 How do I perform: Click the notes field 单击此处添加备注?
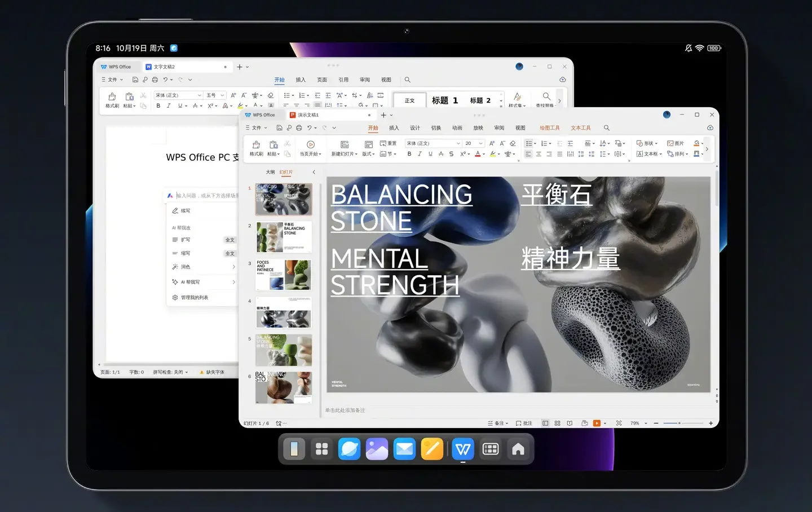click(345, 410)
